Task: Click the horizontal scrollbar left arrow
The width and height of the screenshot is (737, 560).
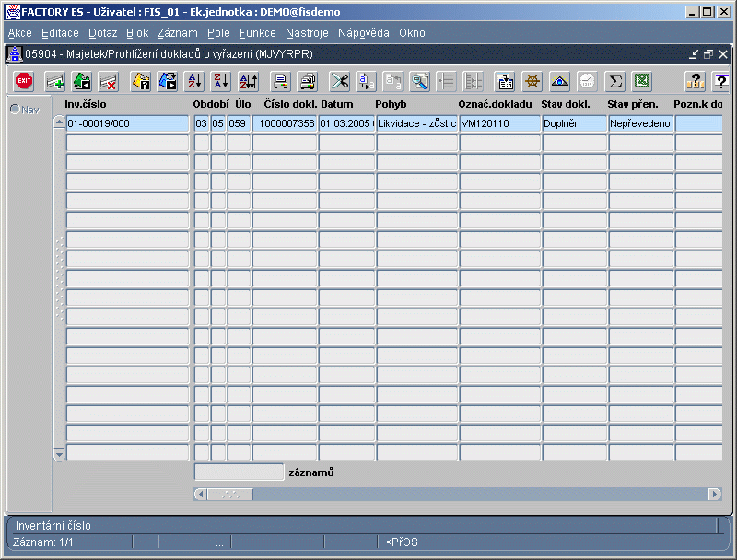Action: (201, 495)
